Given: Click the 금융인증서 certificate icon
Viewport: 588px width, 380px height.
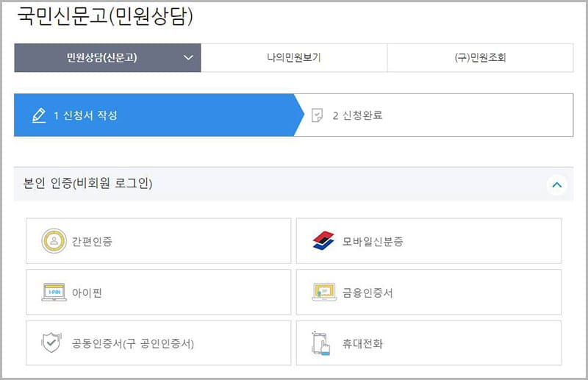Looking at the screenshot, I should coord(323,292).
